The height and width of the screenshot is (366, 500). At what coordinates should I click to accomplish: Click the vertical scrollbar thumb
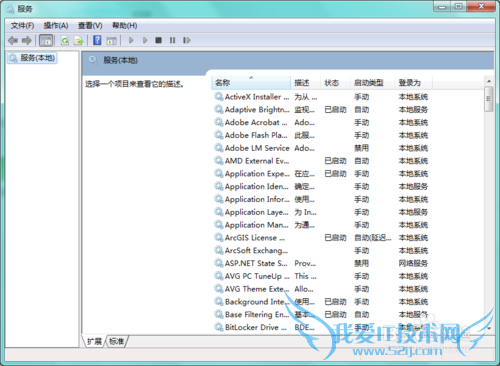(x=489, y=99)
